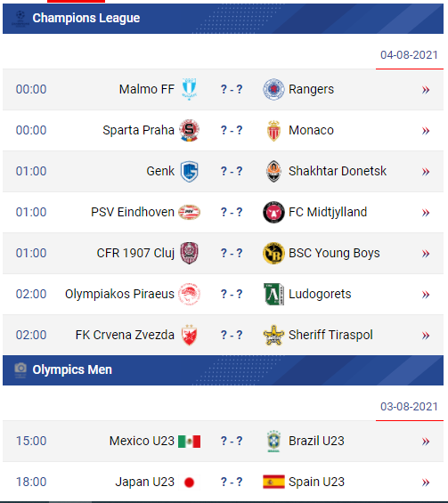Open Olympiakos Piraeus team link
The image size is (448, 503).
click(119, 294)
